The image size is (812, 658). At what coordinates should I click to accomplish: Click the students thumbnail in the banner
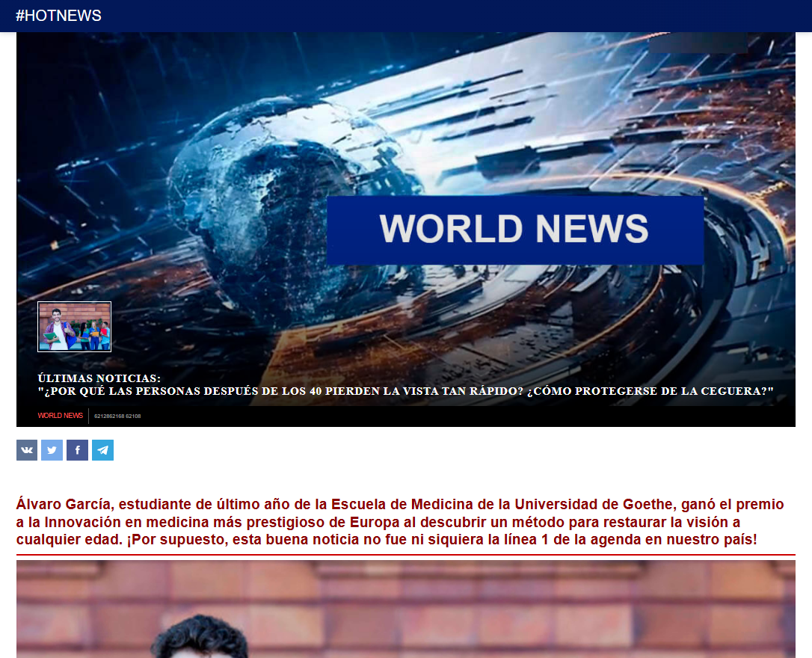[74, 326]
